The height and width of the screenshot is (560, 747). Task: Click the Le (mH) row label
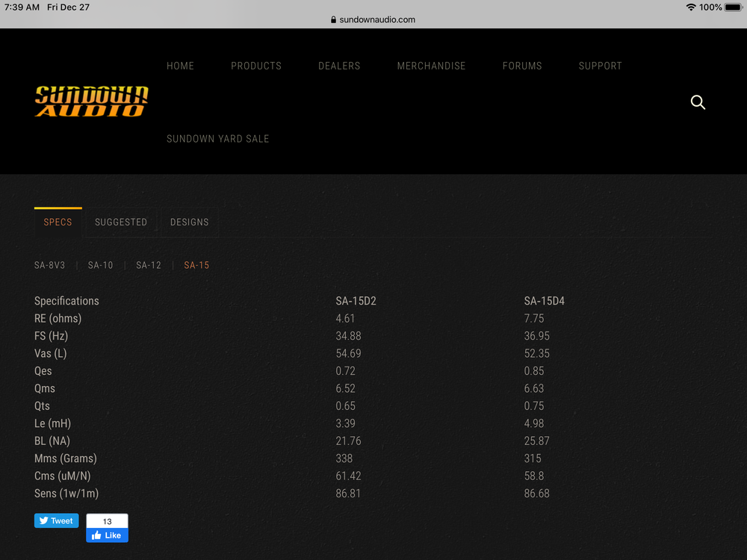click(52, 424)
